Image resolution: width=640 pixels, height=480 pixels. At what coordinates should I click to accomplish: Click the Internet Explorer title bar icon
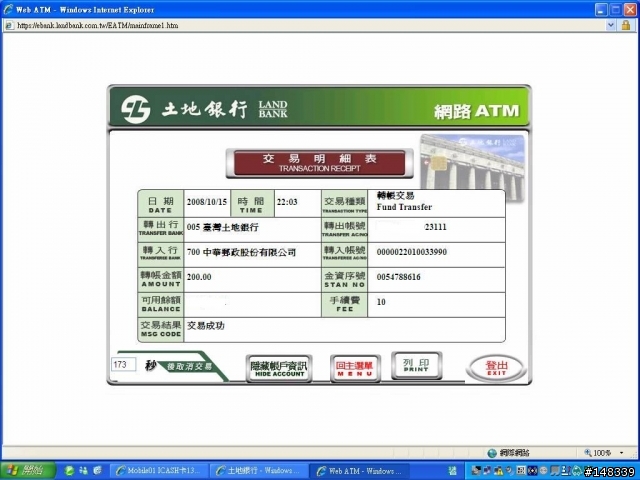(8, 9)
